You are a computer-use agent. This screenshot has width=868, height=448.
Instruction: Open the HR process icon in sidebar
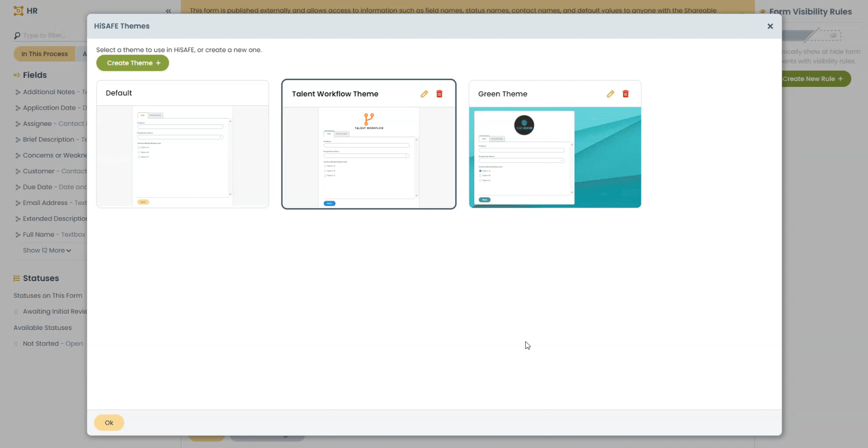[19, 11]
